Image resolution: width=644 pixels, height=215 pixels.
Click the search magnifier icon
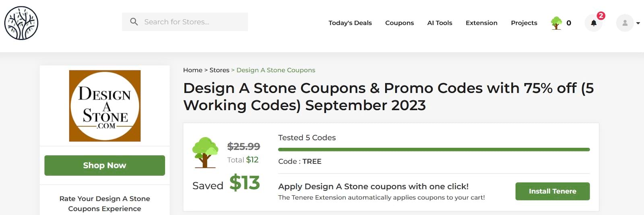point(134,22)
